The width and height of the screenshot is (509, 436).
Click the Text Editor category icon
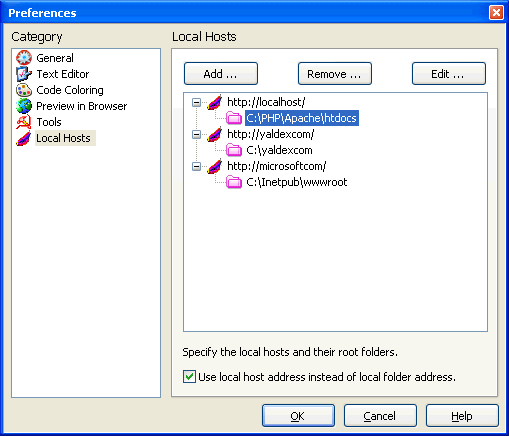click(x=24, y=74)
